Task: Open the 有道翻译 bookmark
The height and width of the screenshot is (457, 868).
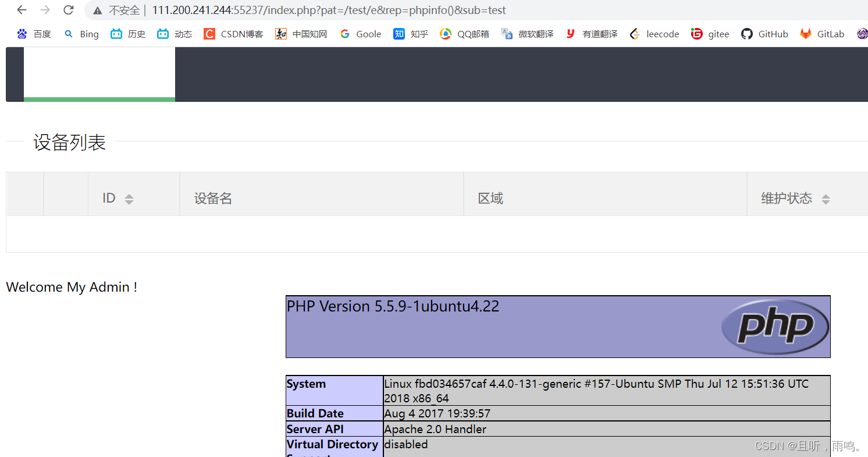Action: point(591,34)
